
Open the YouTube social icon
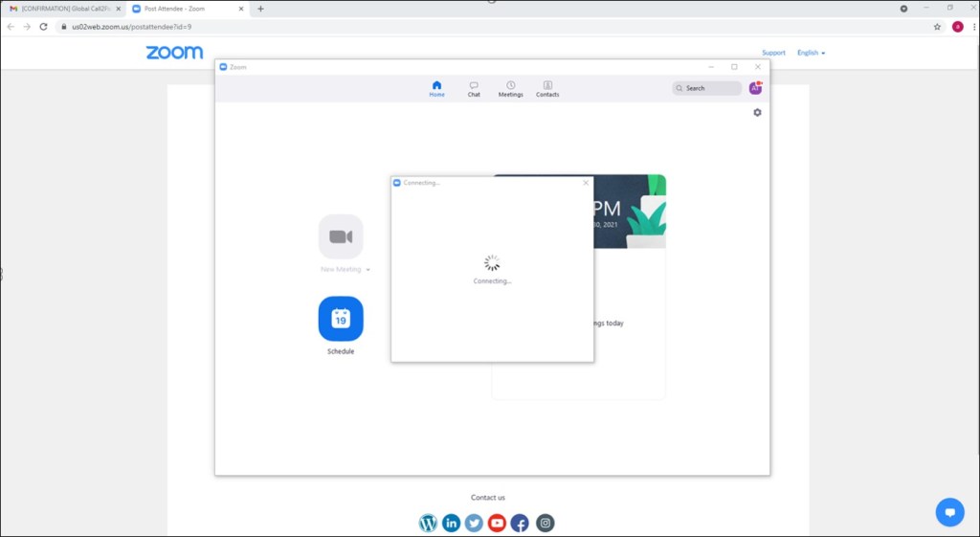tap(497, 523)
